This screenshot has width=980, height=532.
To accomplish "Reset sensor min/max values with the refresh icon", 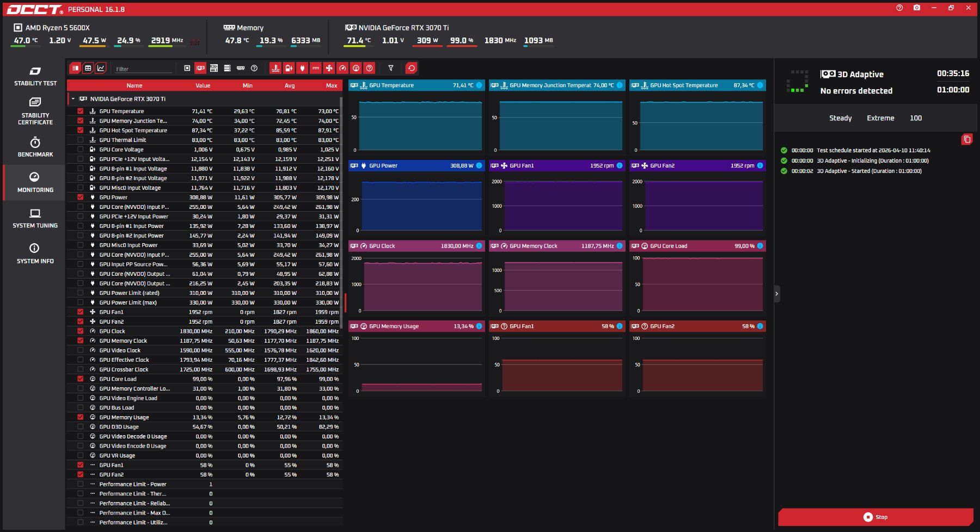I will 412,68.
